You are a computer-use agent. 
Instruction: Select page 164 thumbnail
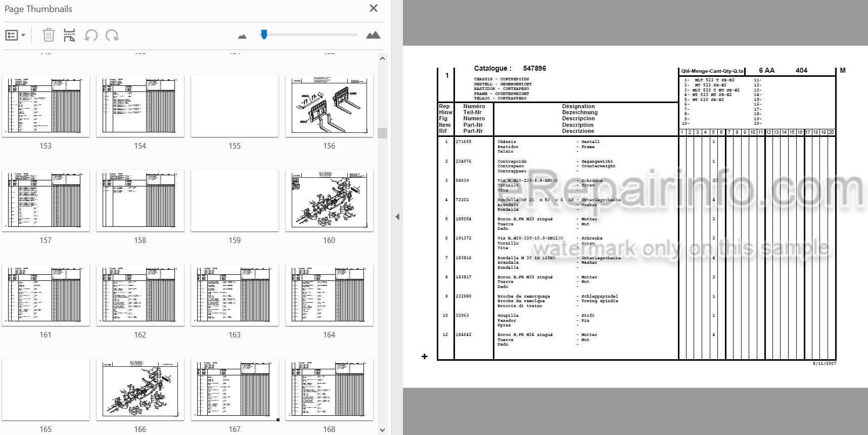pos(329,295)
